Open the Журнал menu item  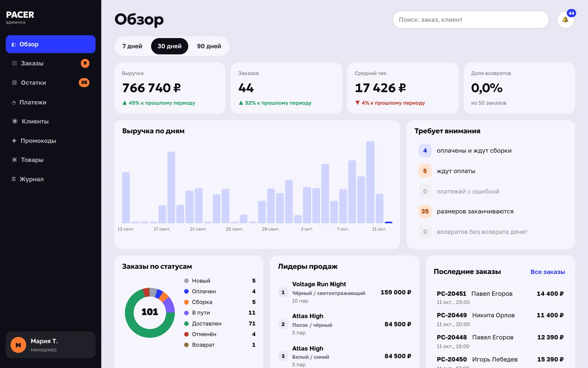coord(51,179)
